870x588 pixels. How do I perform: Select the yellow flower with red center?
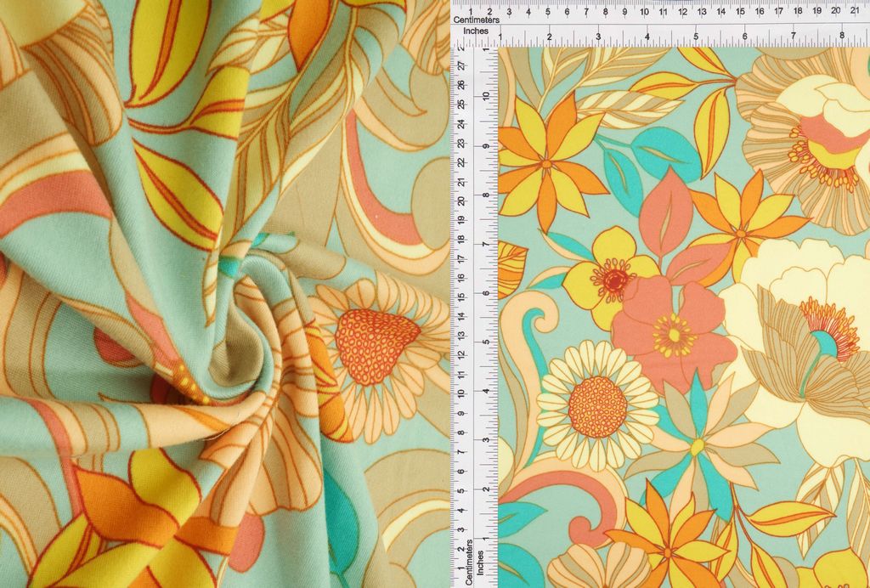pos(611,277)
